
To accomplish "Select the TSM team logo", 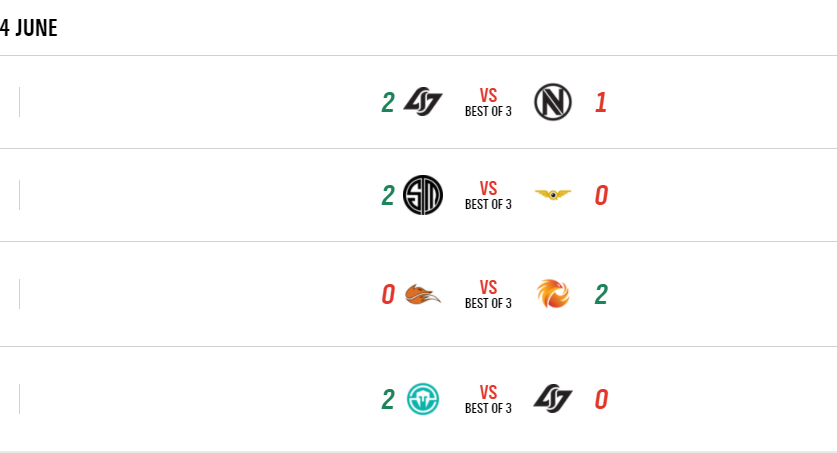I will point(423,195).
